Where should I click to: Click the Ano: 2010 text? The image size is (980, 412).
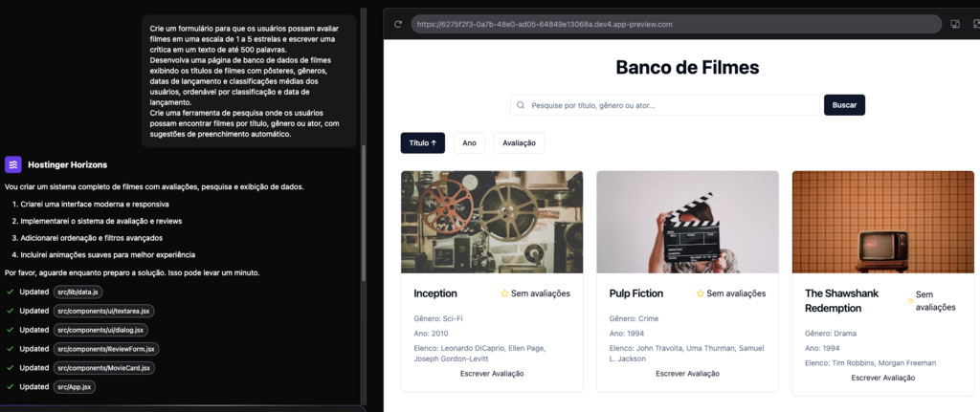[x=432, y=334]
